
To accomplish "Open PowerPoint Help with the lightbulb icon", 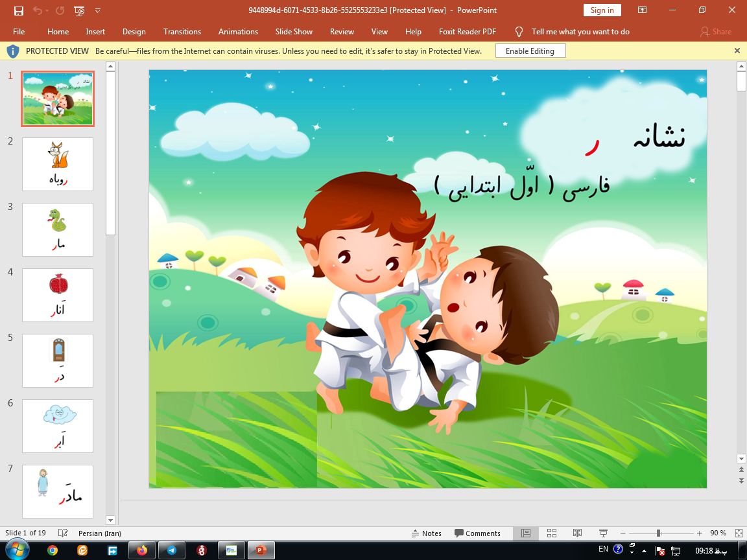I will pos(518,31).
